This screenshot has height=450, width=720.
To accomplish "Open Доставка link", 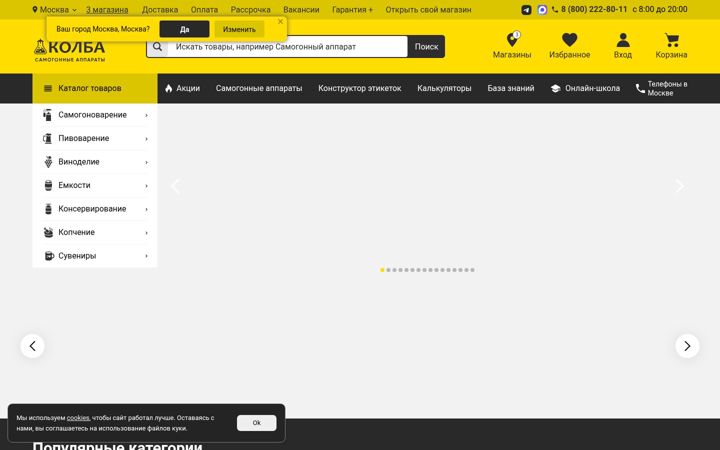I will pos(160,10).
